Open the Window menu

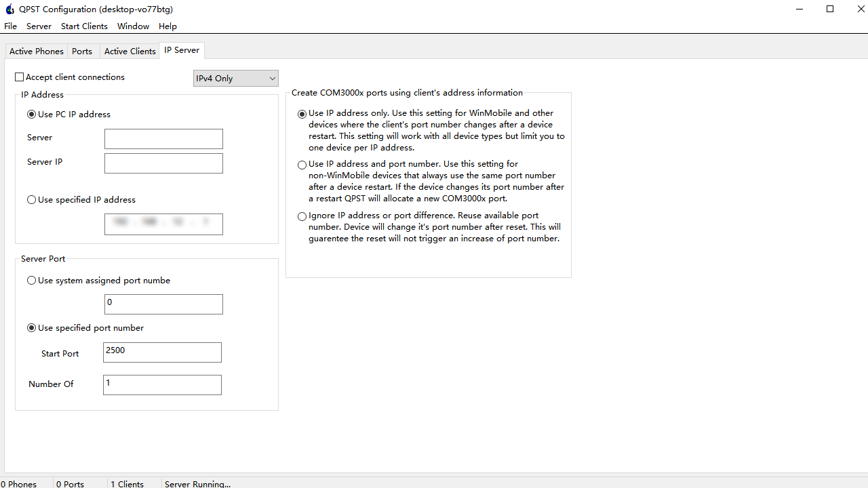coord(133,26)
